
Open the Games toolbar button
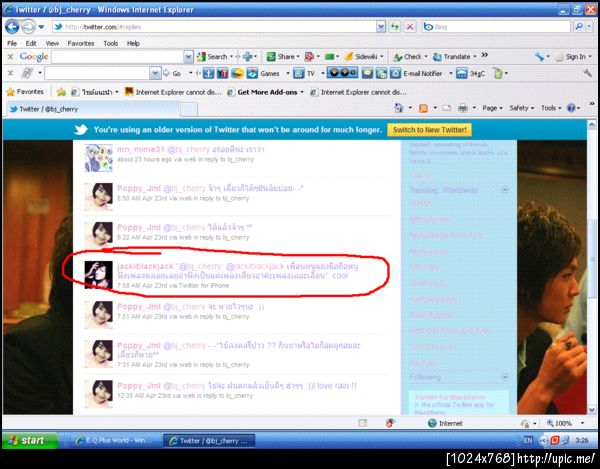pos(263,73)
